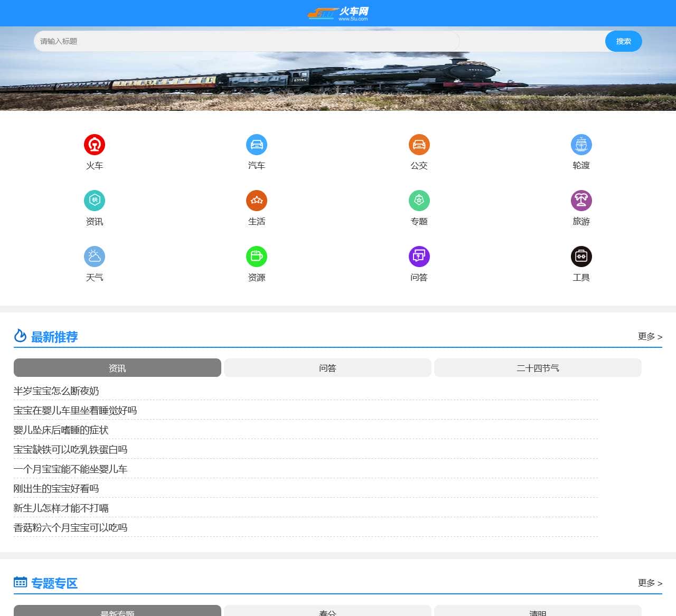Switch to the 二十四节气 tab
The width and height of the screenshot is (676, 616).
coord(538,368)
